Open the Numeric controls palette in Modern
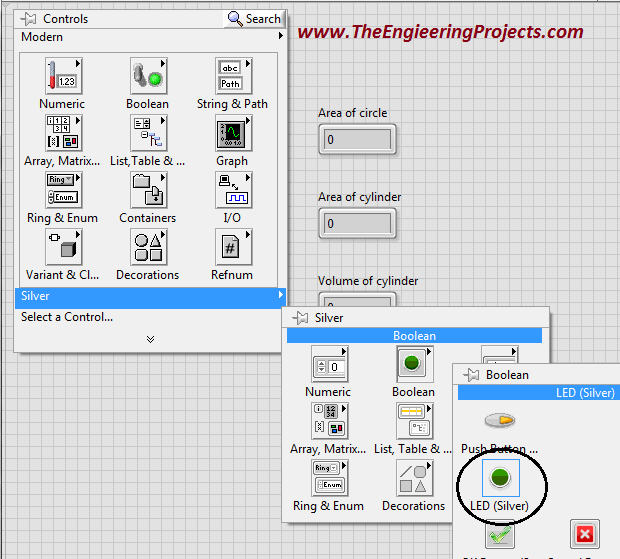 point(63,76)
